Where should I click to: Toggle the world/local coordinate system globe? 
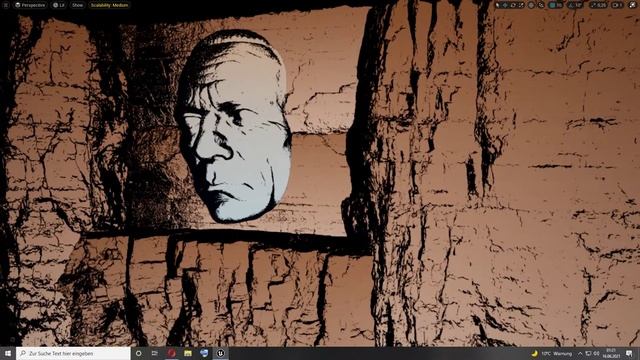531,5
